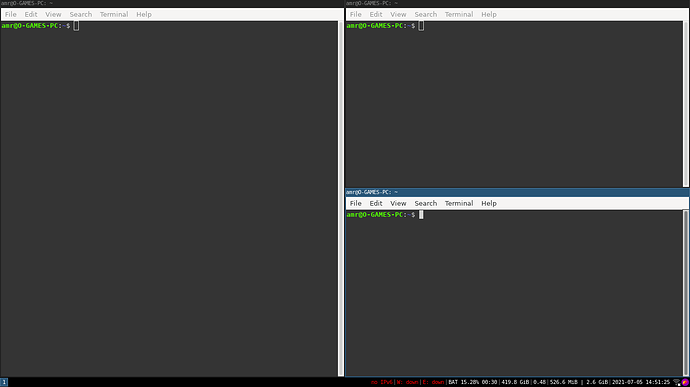Open Search menu in top-right terminal
This screenshot has width=690, height=387.
(x=426, y=15)
